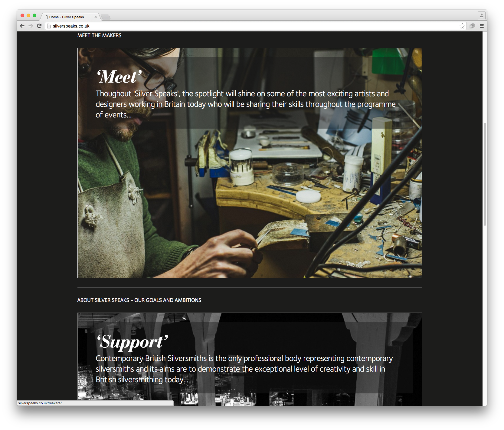504x430 pixels.
Task: Open the 'Meet' heading link
Action: click(x=119, y=77)
